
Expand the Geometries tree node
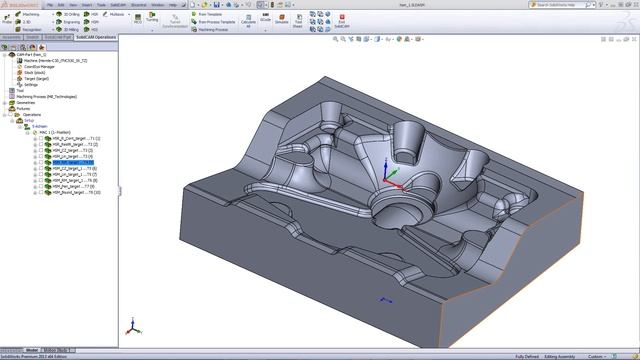coord(4,103)
